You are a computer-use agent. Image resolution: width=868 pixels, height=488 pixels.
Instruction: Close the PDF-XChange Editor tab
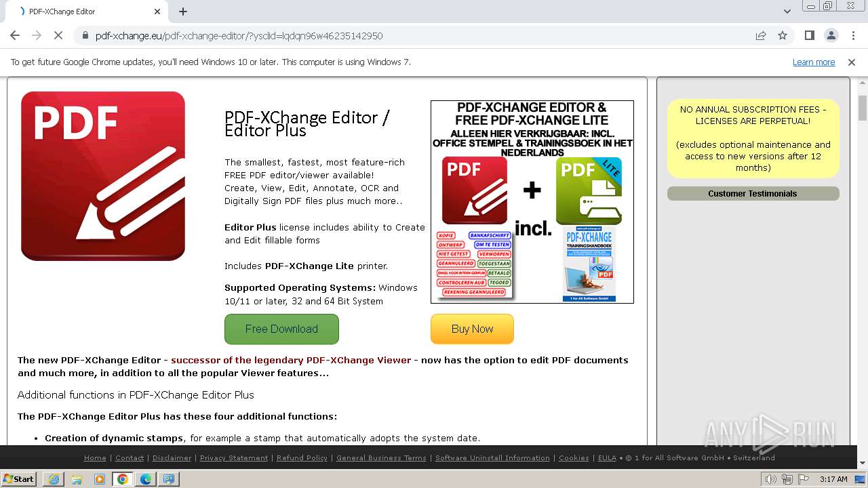coord(157,12)
